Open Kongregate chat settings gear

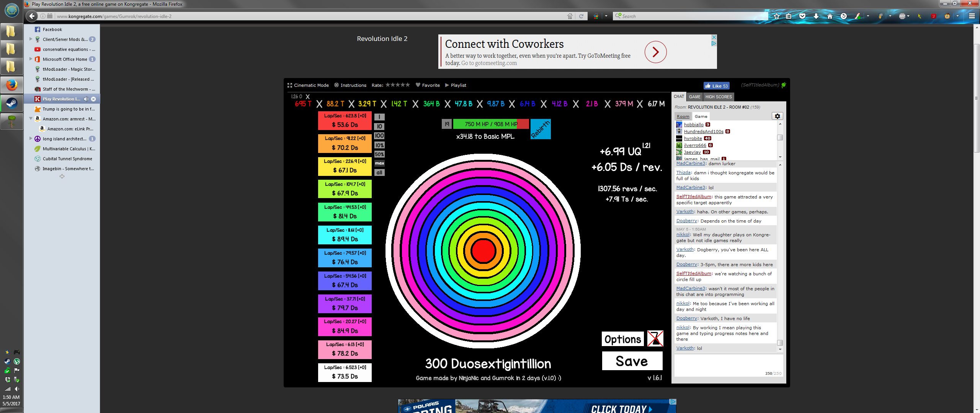[777, 116]
